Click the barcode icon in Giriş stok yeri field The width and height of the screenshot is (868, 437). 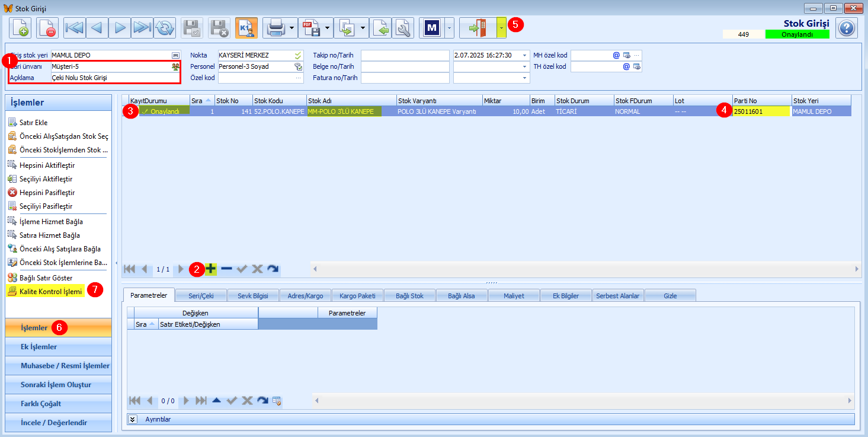pos(175,55)
